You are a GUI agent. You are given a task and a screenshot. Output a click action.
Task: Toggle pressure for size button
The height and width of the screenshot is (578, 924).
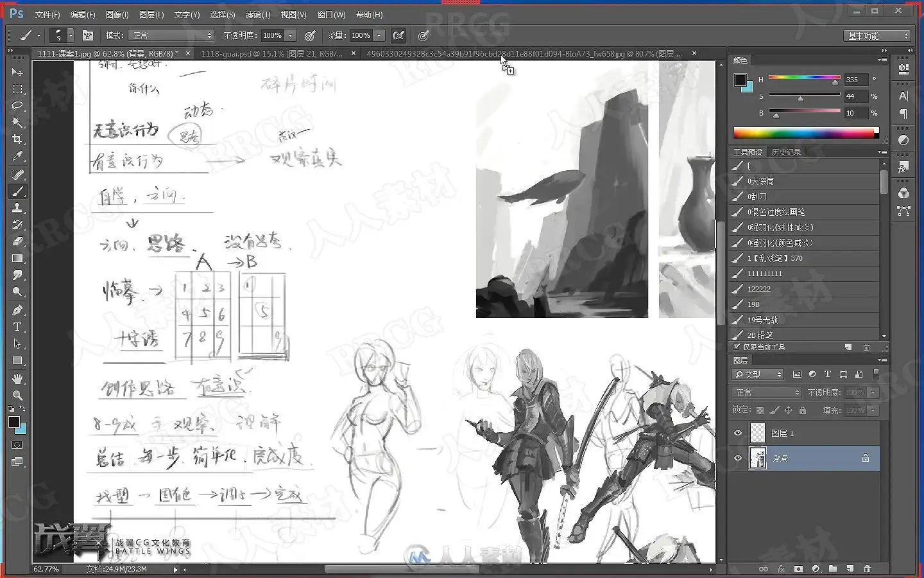(424, 35)
